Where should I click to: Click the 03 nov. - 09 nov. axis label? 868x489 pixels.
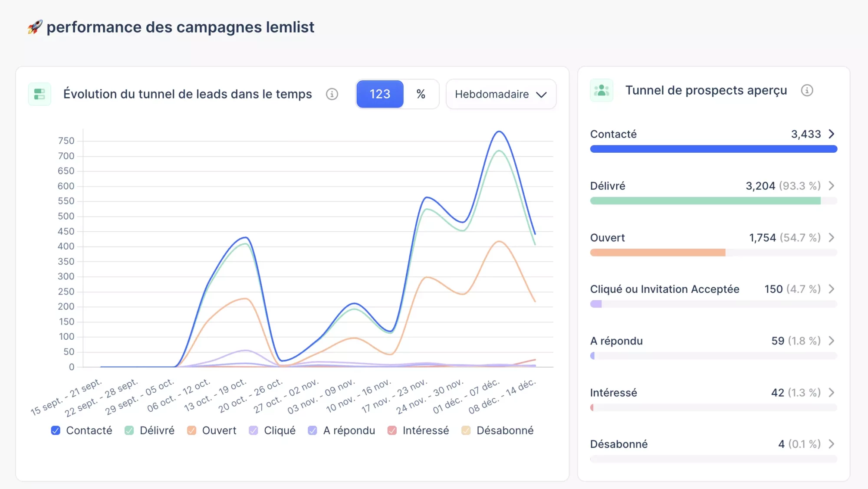(x=322, y=397)
